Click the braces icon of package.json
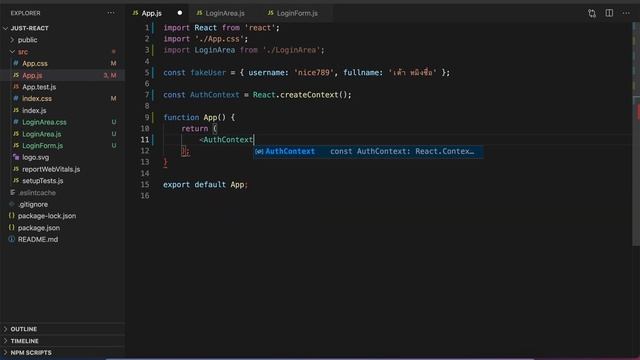Viewport: 640px width, 360px height. (x=11, y=228)
